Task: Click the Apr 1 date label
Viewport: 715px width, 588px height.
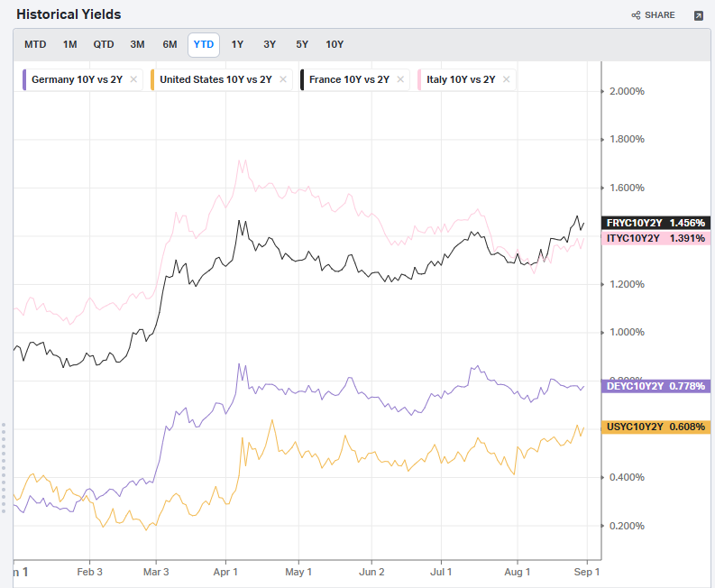Action: 225,572
